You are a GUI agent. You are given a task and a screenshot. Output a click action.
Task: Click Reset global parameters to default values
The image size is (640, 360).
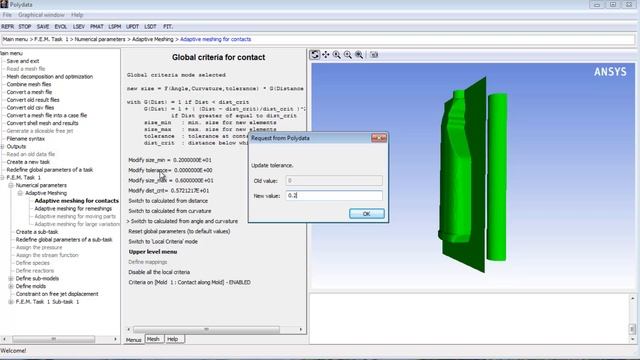click(179, 231)
